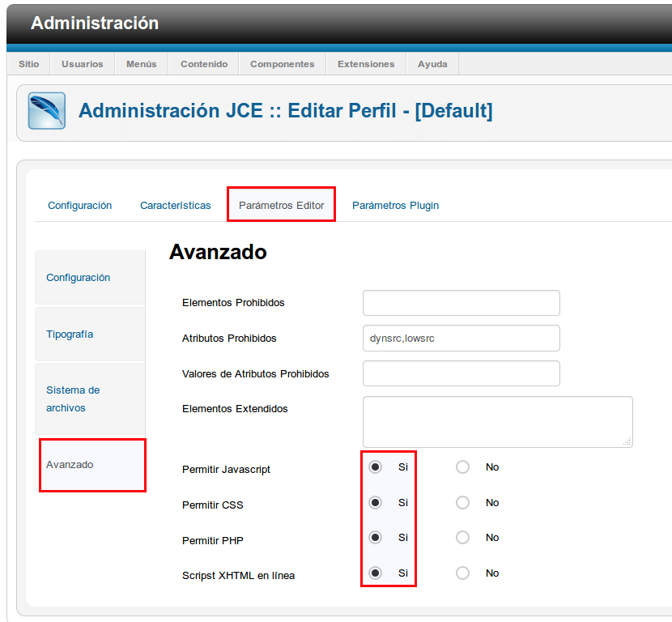Select the Parámetros Editor tab

click(281, 206)
